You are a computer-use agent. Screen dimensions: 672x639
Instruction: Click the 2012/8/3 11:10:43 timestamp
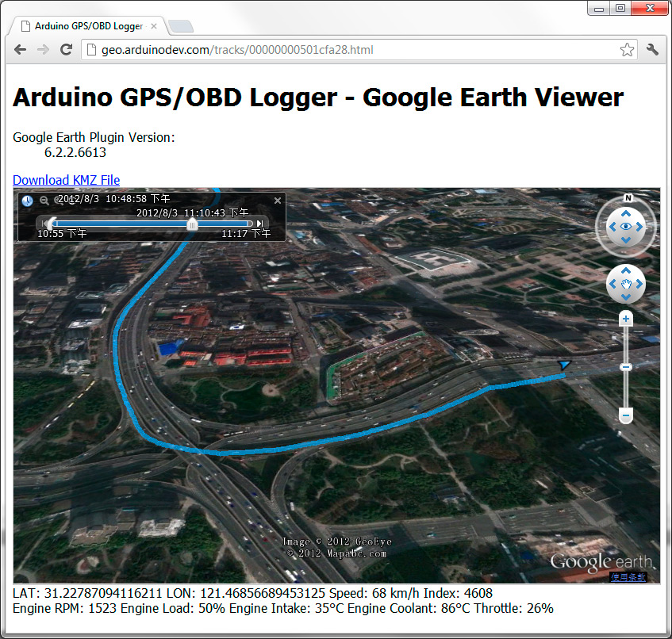(x=193, y=212)
